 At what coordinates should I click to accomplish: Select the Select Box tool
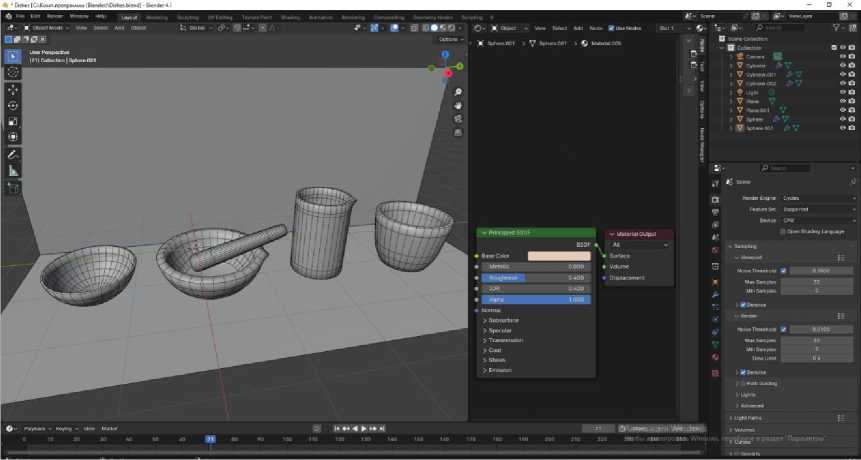(x=13, y=56)
